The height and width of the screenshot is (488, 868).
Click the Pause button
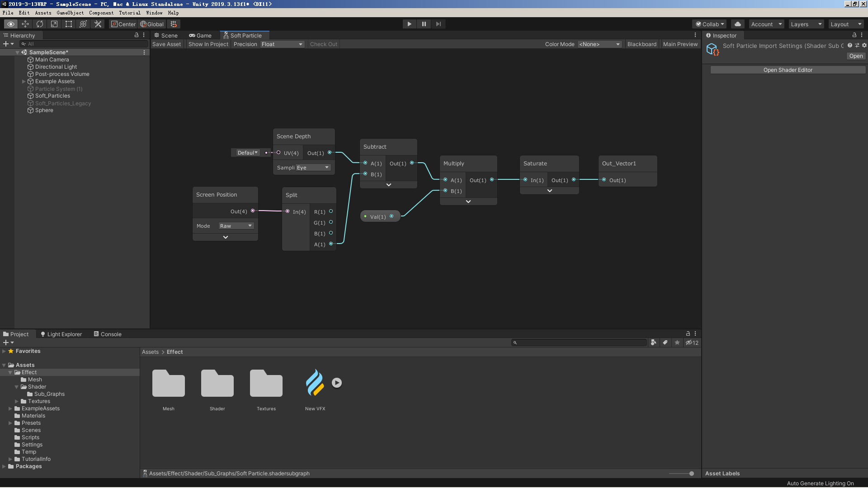click(424, 24)
